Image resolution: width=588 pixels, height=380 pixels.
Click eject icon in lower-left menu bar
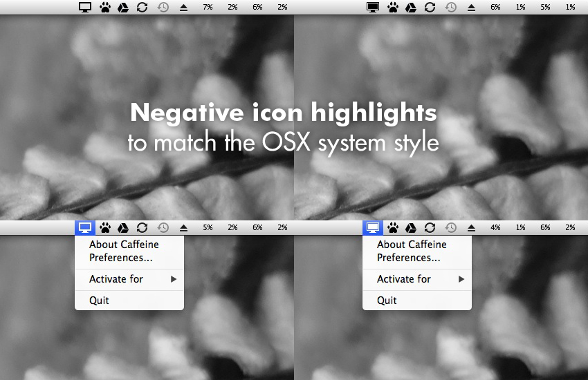(183, 228)
